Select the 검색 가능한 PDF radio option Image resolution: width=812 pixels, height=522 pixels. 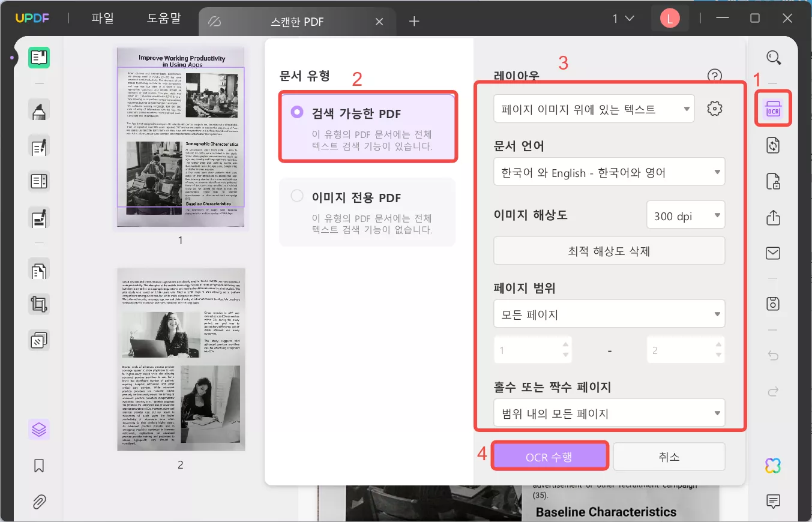tap(296, 113)
